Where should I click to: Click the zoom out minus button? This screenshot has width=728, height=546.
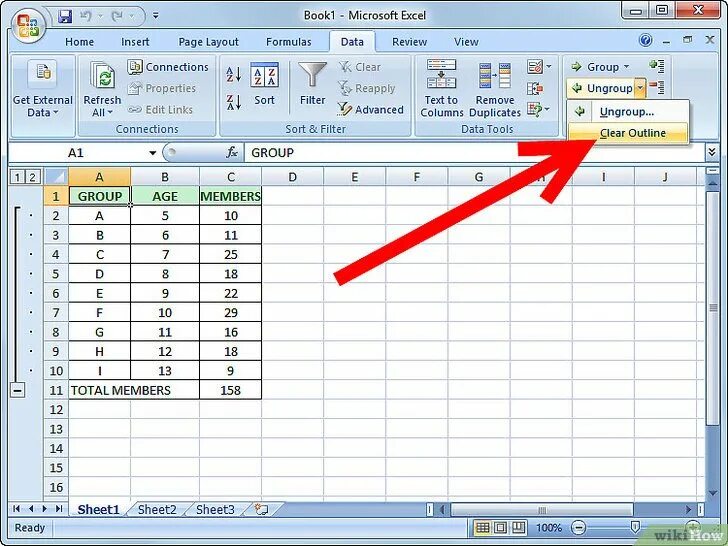[578, 528]
